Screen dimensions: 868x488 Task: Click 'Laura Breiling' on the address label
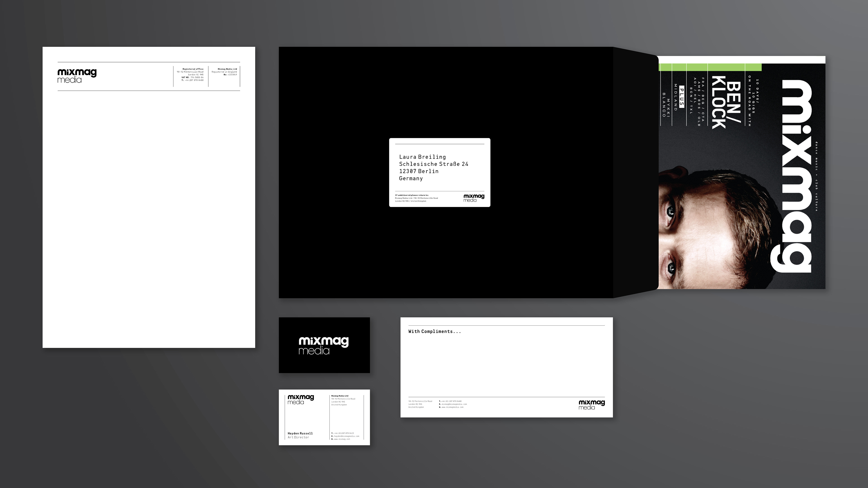422,157
